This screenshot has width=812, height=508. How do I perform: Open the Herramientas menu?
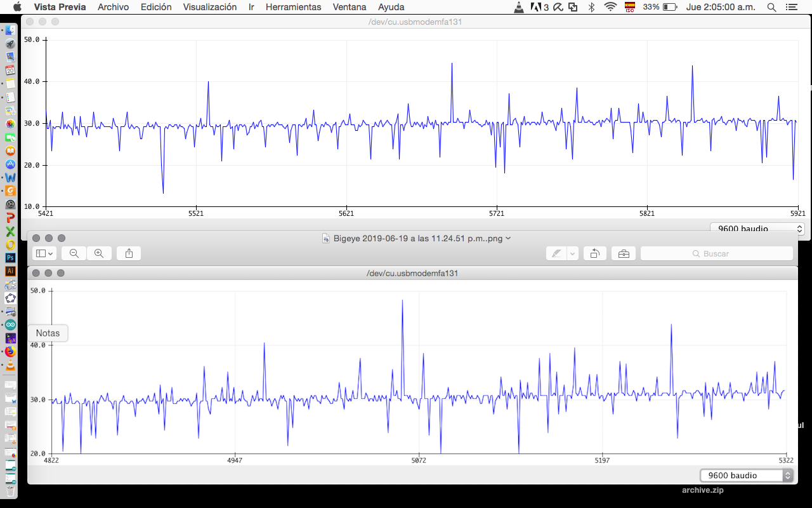(x=293, y=7)
